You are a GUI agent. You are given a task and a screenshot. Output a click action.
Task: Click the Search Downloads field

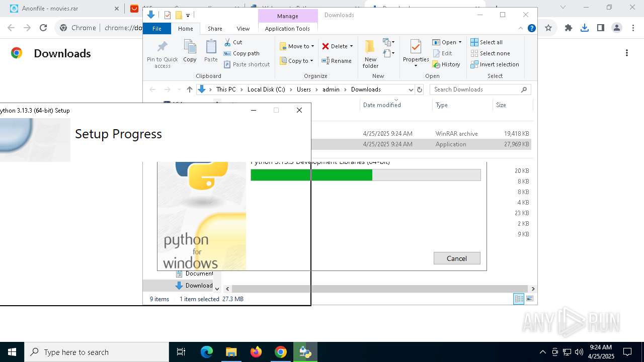480,89
